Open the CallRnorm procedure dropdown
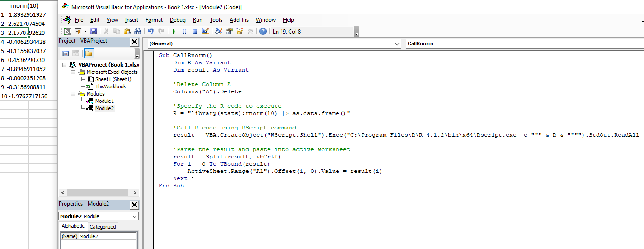The height and width of the screenshot is (249, 644). pos(523,44)
